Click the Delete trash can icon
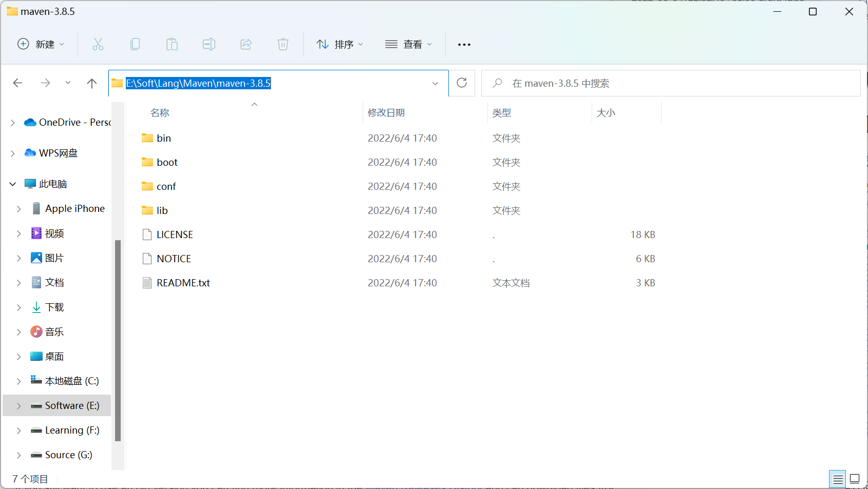 (283, 45)
